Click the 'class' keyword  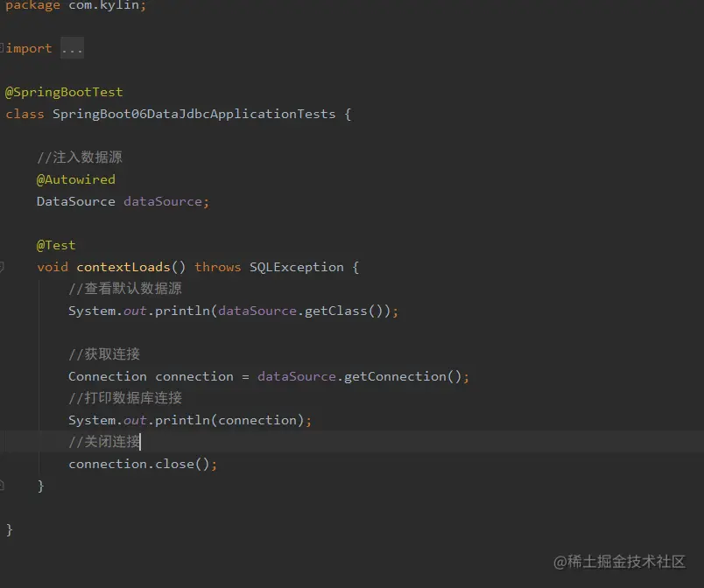coord(25,114)
